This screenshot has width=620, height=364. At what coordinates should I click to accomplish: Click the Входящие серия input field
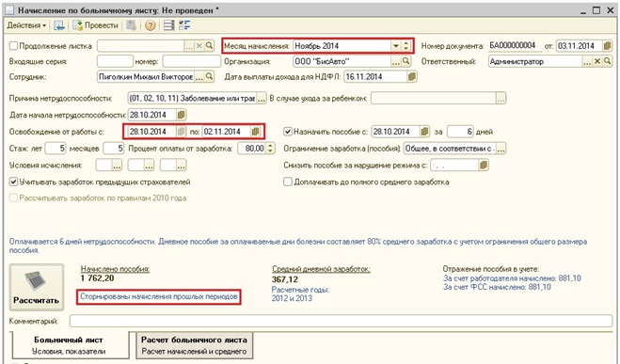pos(115,61)
